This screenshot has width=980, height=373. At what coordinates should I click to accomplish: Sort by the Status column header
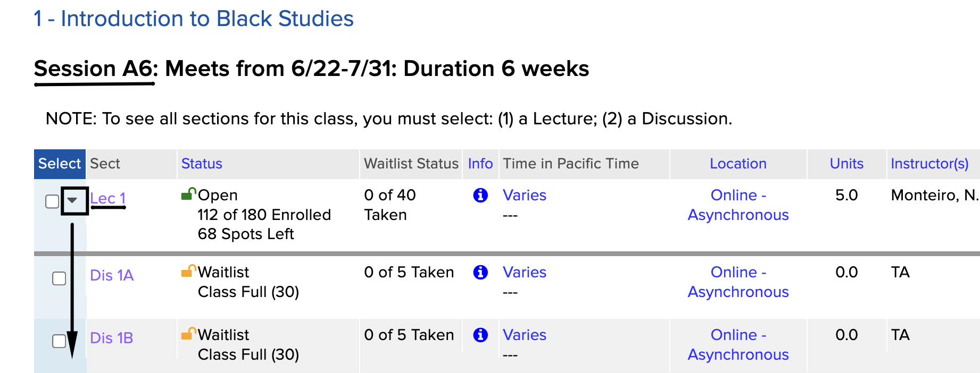click(x=202, y=164)
